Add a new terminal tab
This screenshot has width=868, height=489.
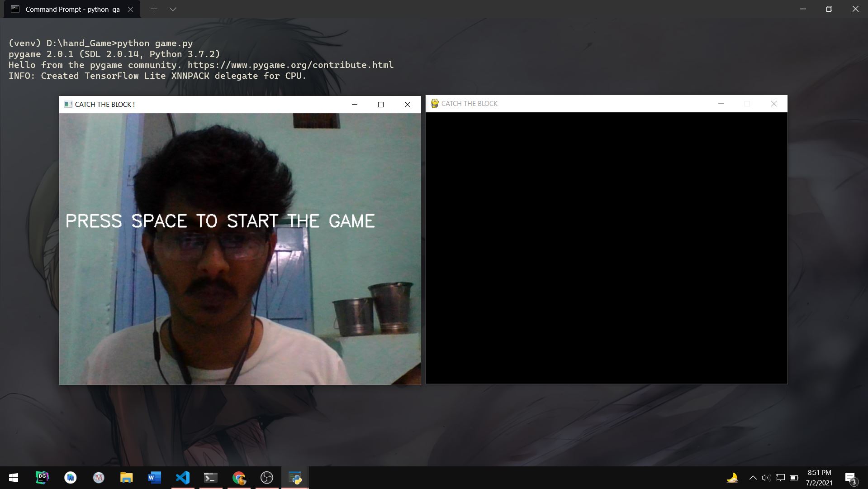(x=154, y=9)
